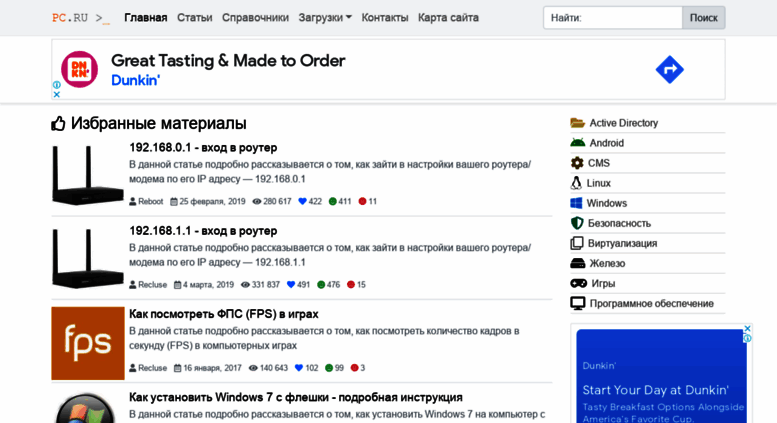
Task: Click the folder icon next to Active Directory
Action: coord(577,123)
